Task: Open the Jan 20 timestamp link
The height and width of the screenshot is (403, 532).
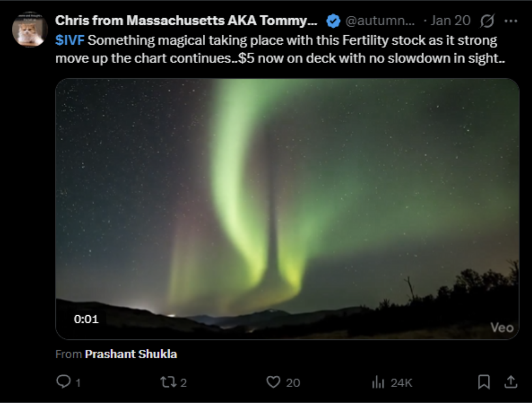Action: tap(450, 21)
